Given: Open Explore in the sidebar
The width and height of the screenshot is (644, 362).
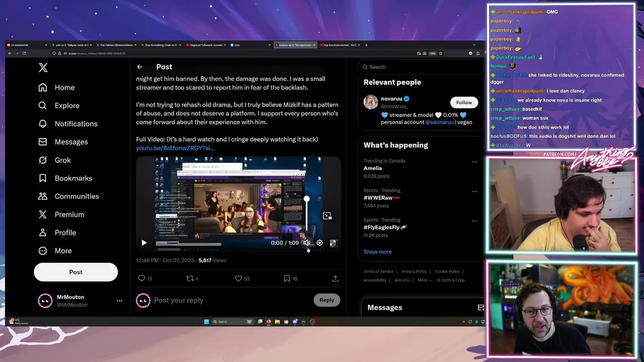Looking at the screenshot, I should tap(59, 106).
